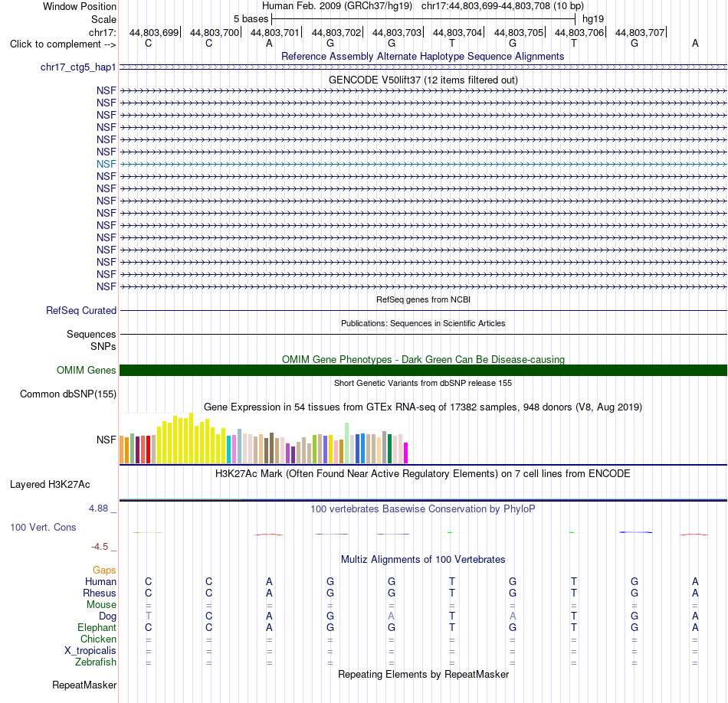Select the Zebrafish species label

(96, 662)
